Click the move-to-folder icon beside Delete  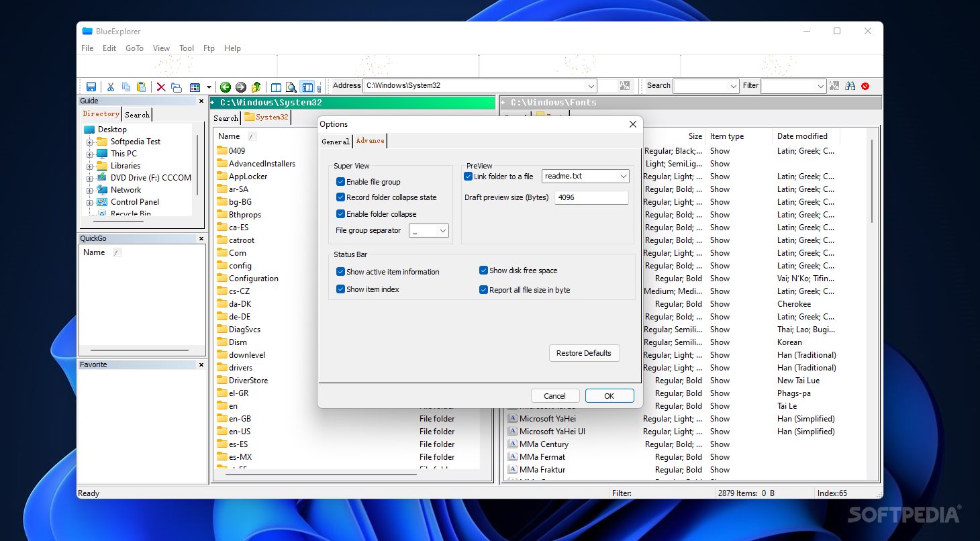point(177,87)
